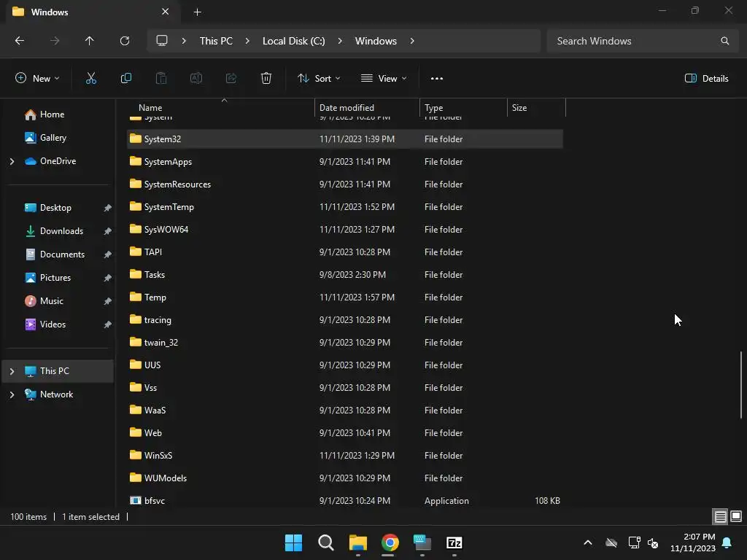The image size is (747, 560).
Task: Go back with the left arrow
Action: click(20, 41)
